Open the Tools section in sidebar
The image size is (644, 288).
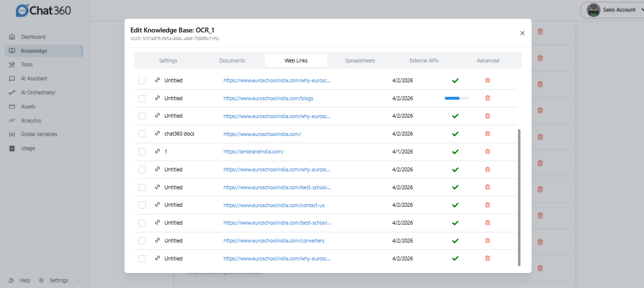27,64
